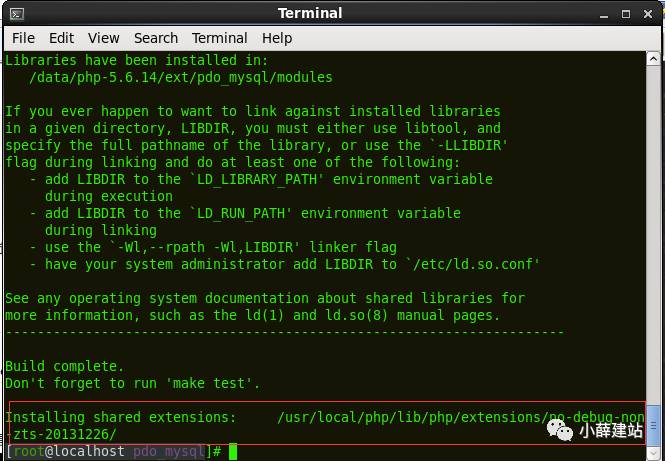This screenshot has height=461, width=665.
Task: Open the Terminal menu
Action: (219, 38)
